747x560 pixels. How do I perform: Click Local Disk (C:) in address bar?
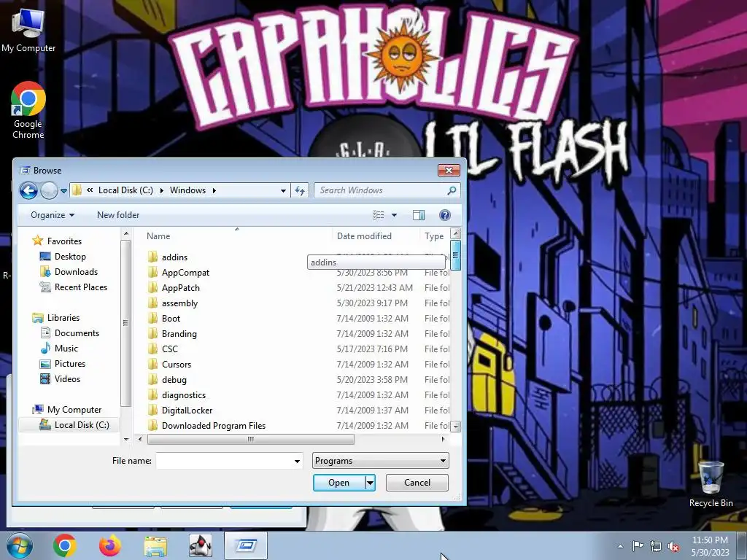(125, 190)
